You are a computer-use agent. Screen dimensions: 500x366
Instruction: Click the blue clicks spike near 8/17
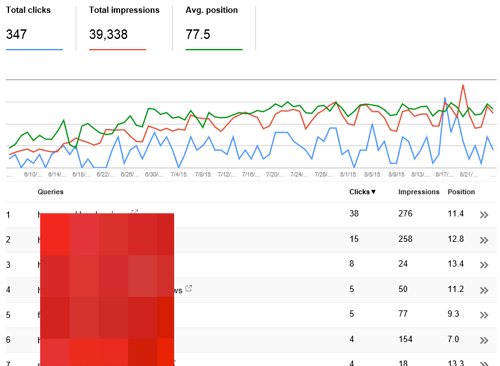445,98
